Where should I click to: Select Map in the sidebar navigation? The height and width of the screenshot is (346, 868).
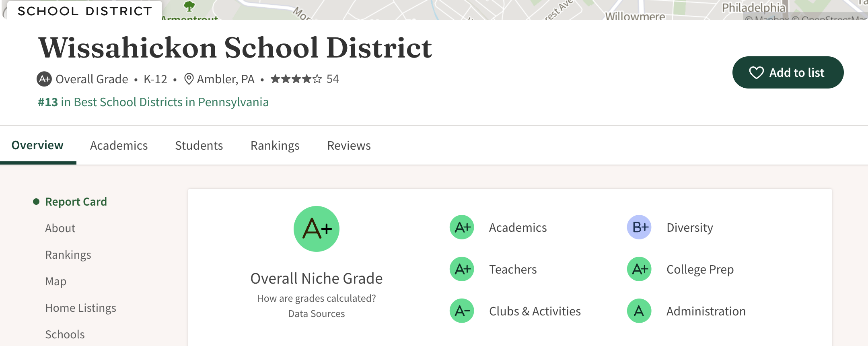(56, 282)
